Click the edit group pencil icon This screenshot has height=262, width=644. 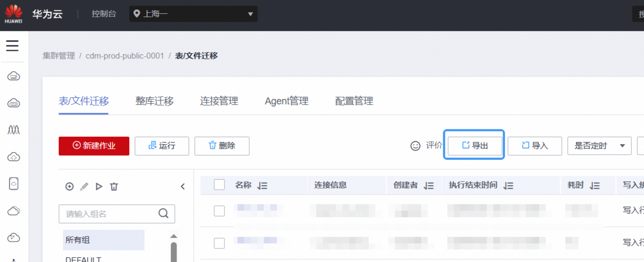pyautogui.click(x=84, y=186)
